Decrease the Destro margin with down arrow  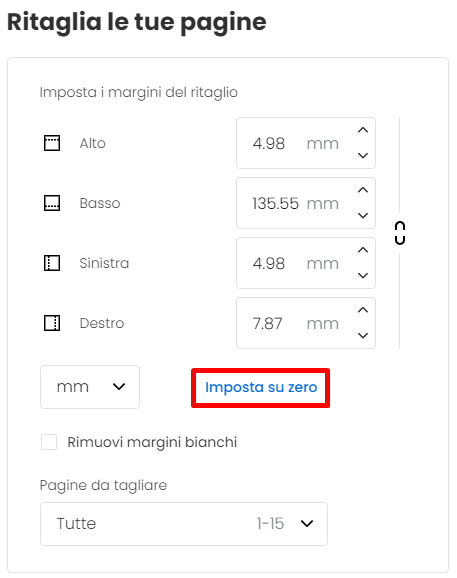(x=363, y=336)
